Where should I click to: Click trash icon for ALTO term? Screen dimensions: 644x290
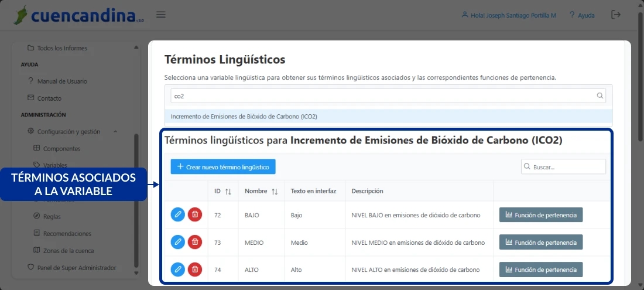click(x=195, y=269)
